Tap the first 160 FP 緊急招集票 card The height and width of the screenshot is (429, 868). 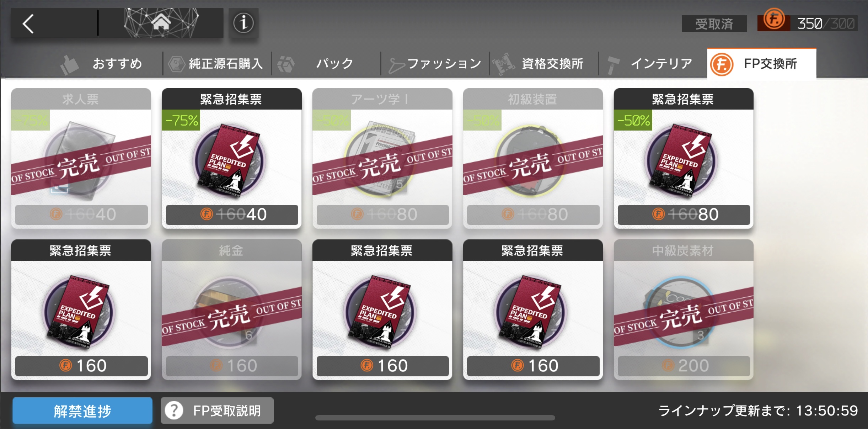pyautogui.click(x=81, y=309)
